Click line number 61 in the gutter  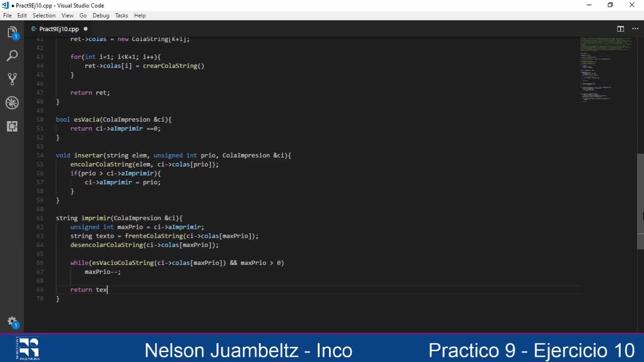(40, 218)
